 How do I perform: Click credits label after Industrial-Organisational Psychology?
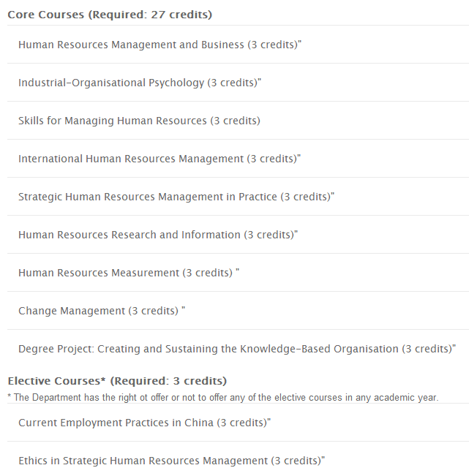[233, 83]
